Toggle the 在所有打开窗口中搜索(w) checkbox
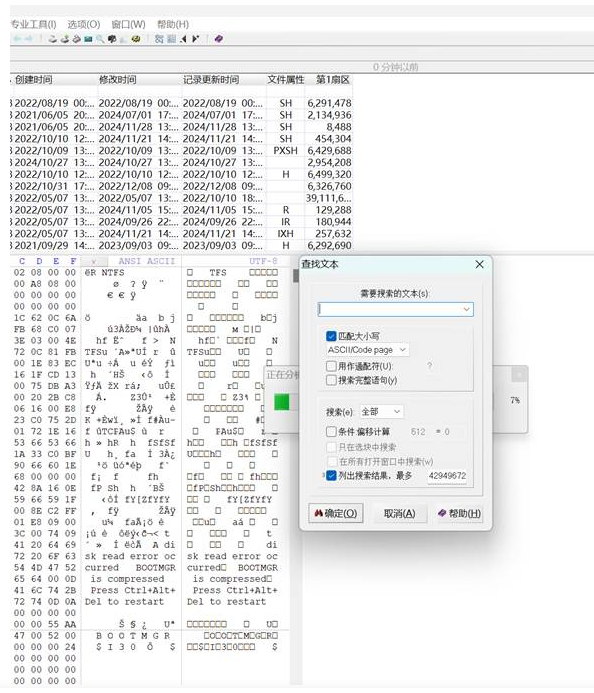The image size is (594, 693). [331, 461]
